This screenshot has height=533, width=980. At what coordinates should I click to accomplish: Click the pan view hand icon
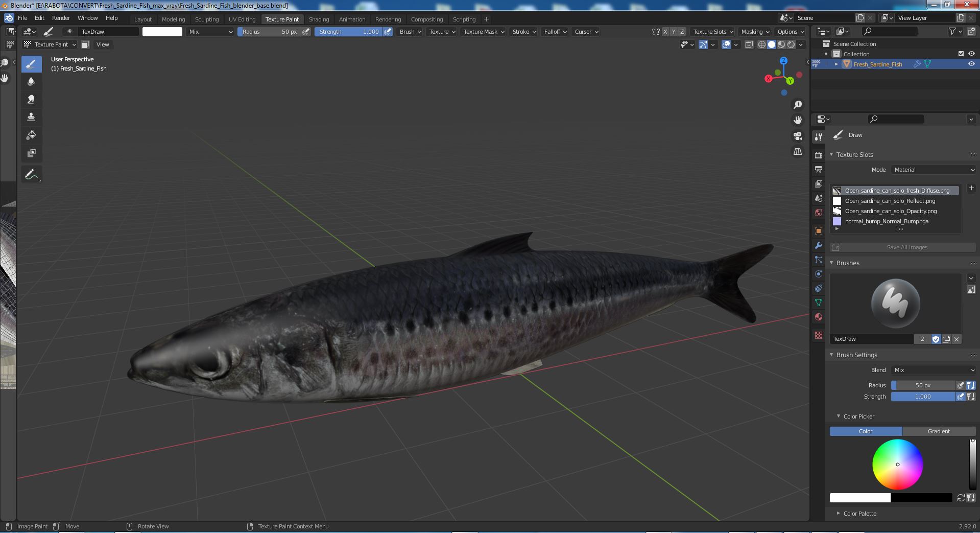(x=797, y=120)
